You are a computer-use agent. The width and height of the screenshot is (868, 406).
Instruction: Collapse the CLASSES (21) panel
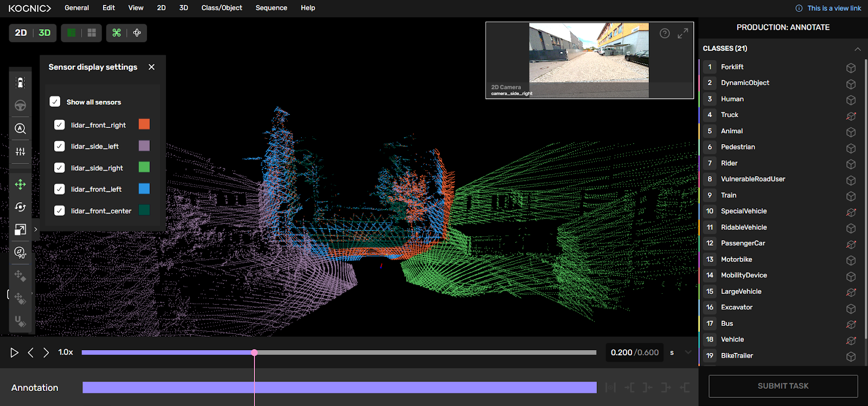click(x=857, y=49)
